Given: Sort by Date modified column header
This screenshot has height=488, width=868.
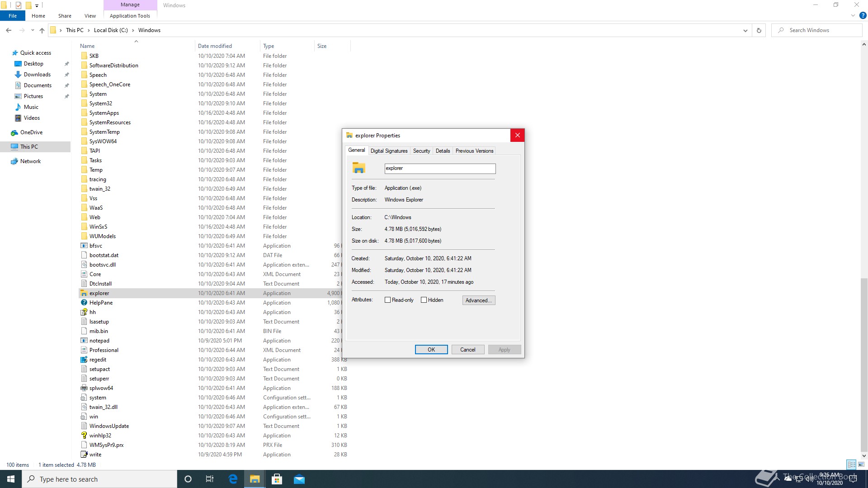Looking at the screenshot, I should pos(227,46).
